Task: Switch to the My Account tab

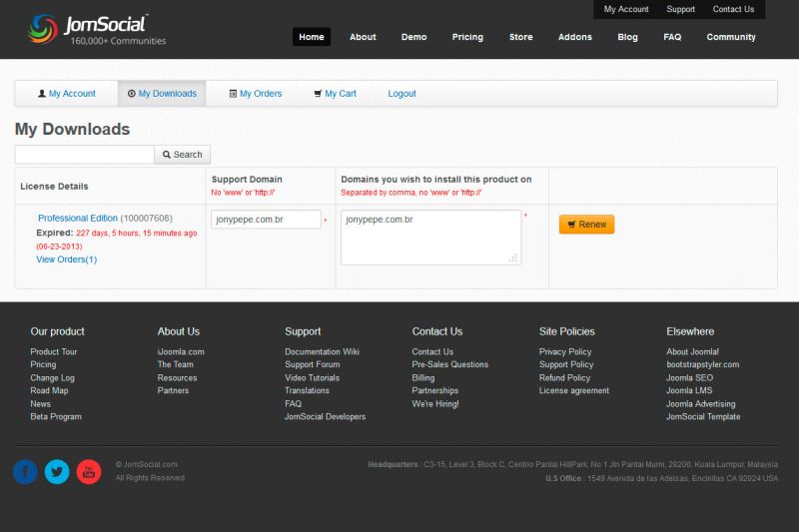Action: click(67, 94)
